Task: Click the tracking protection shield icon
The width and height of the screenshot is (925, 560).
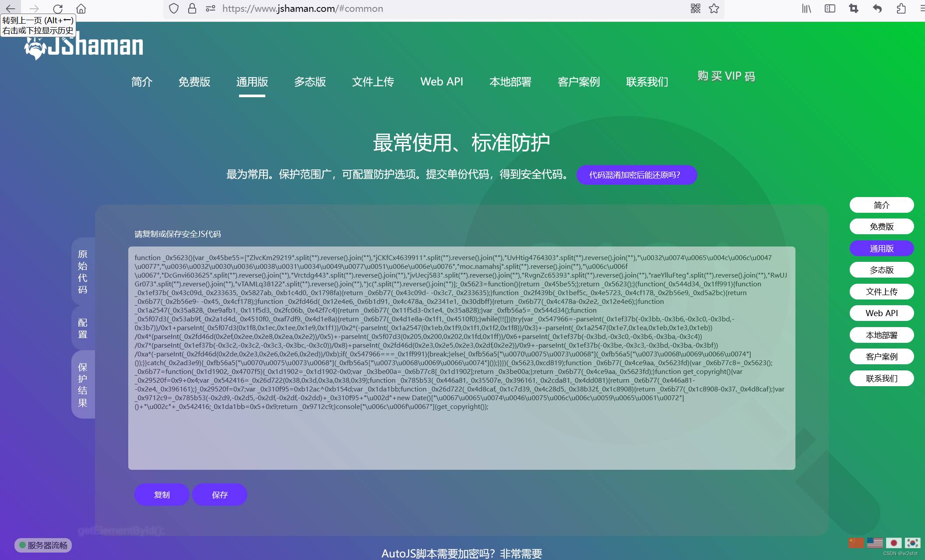Action: [x=173, y=8]
